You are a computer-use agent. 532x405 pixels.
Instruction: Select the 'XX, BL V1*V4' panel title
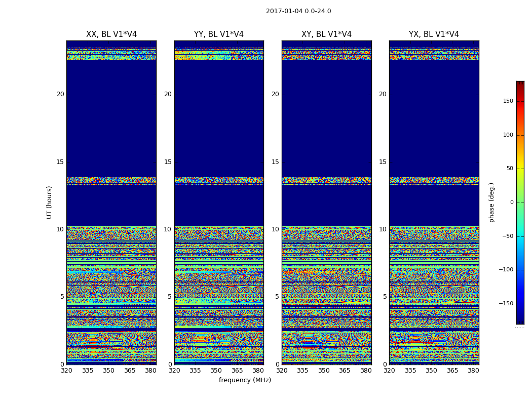coord(111,34)
